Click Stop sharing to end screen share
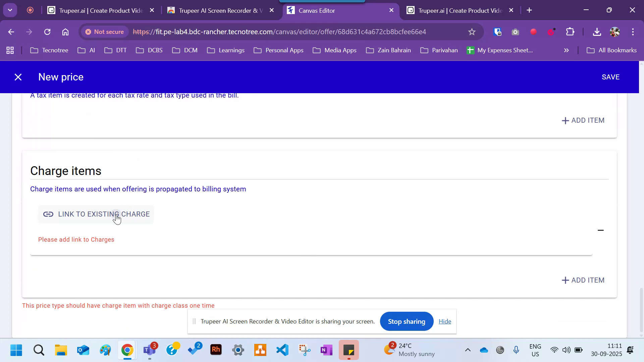 click(407, 321)
